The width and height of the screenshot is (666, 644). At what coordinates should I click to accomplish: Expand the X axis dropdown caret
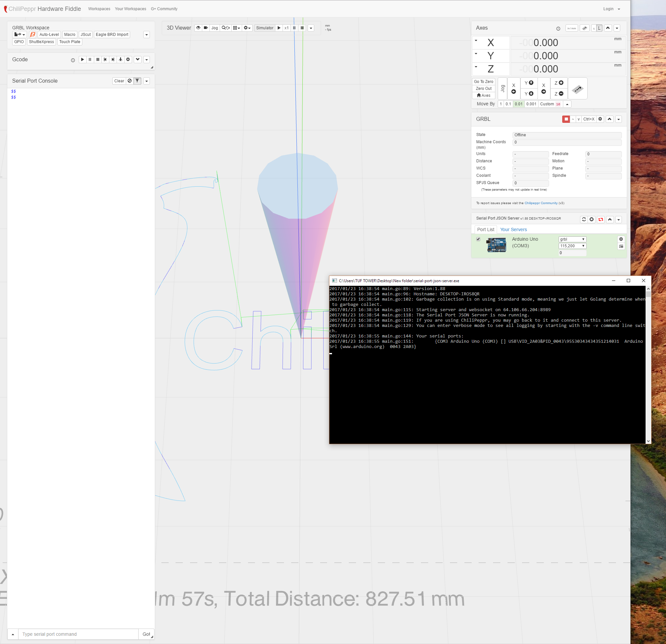pos(476,41)
